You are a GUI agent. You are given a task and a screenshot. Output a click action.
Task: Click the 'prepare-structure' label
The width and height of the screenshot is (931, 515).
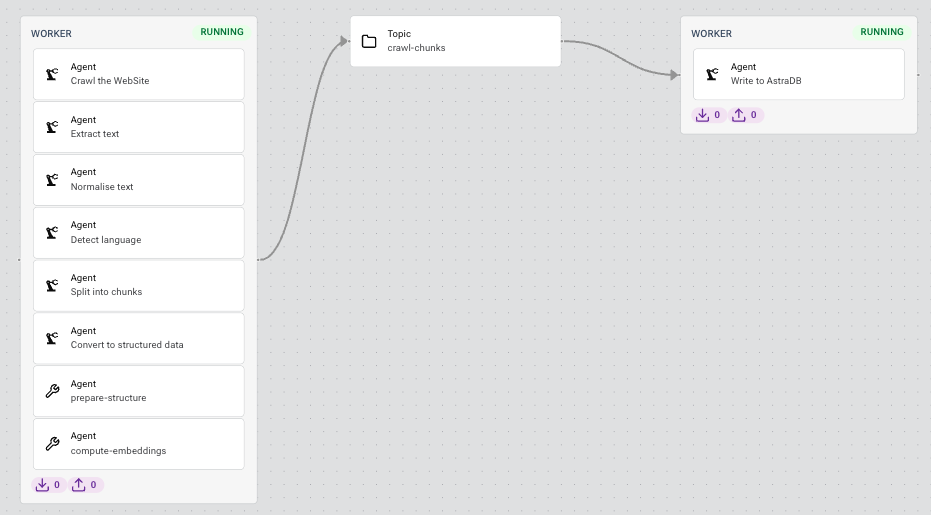(x=108, y=398)
